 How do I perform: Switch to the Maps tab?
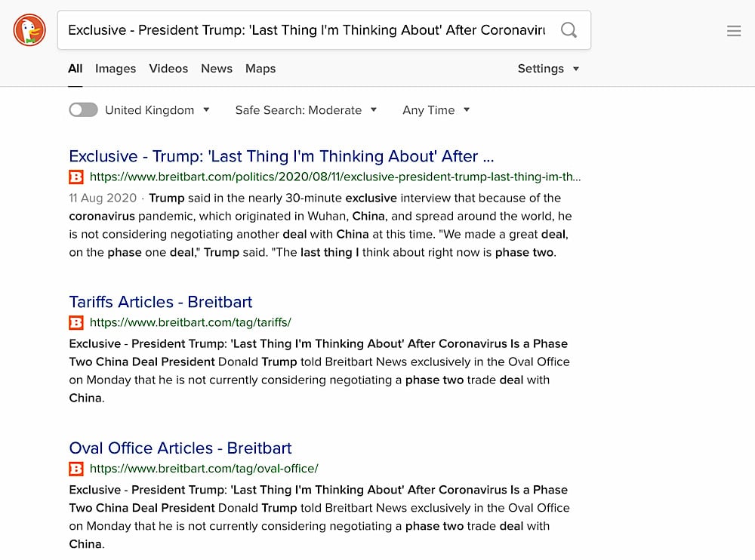260,69
